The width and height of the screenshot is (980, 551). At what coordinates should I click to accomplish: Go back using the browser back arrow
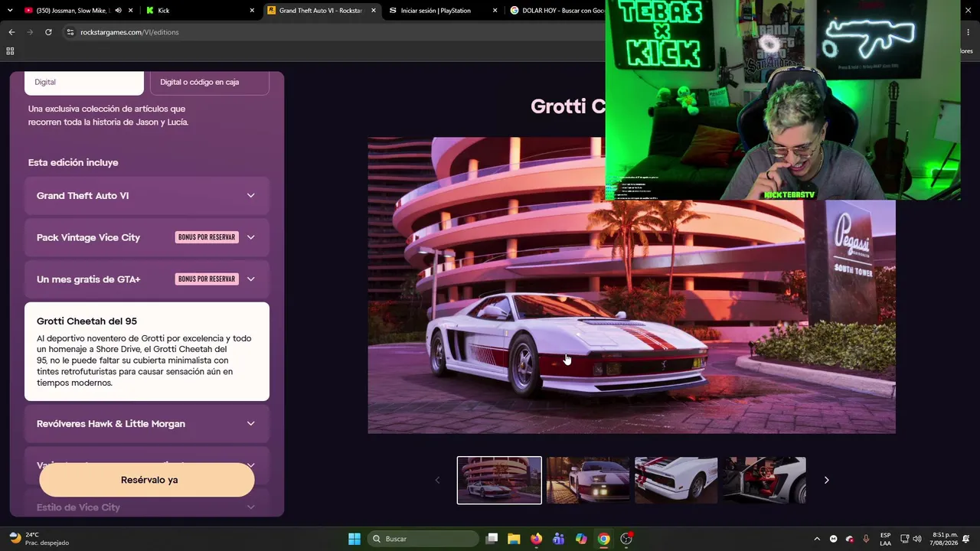[11, 32]
